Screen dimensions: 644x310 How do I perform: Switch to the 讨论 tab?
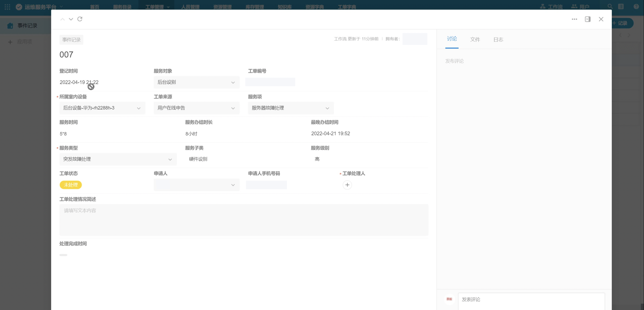[x=452, y=39]
